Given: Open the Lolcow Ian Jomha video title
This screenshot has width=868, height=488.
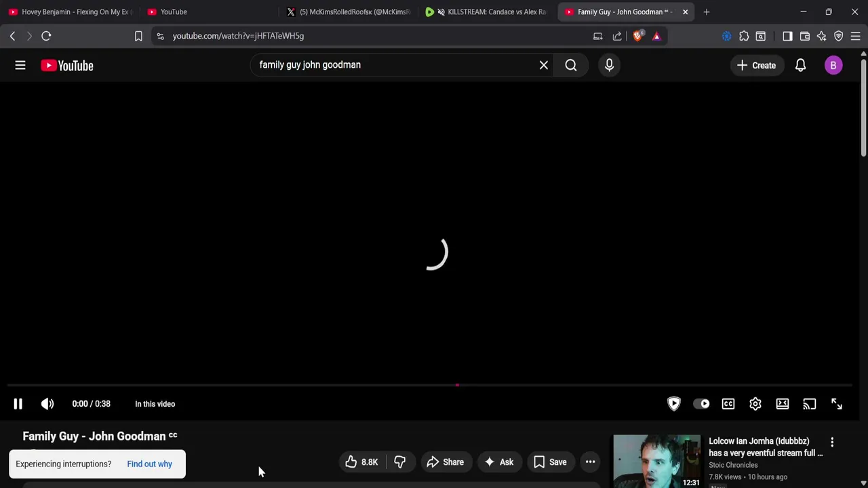Looking at the screenshot, I should click(766, 447).
